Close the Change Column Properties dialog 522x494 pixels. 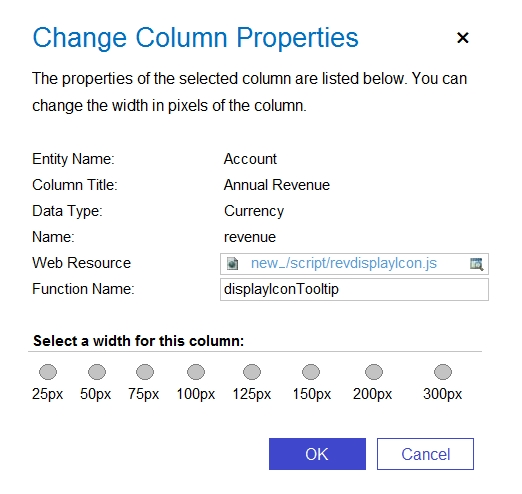point(463,38)
